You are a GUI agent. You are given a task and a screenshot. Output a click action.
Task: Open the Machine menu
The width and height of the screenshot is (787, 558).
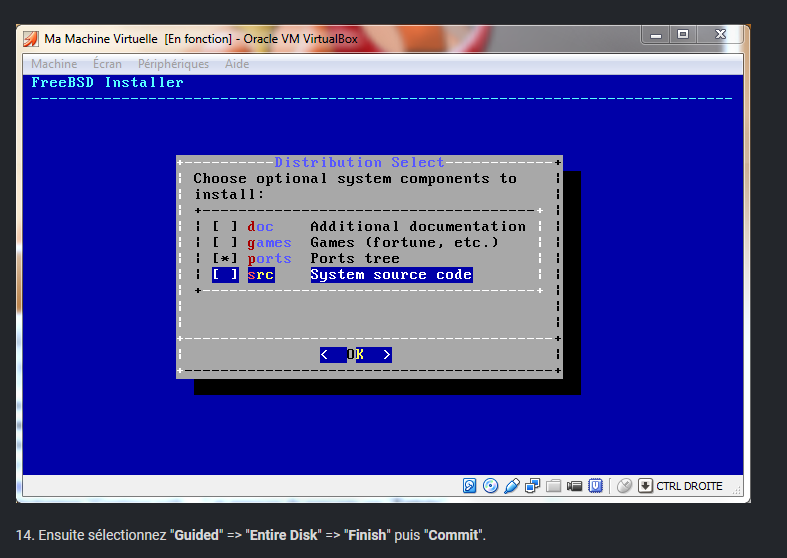coord(54,64)
